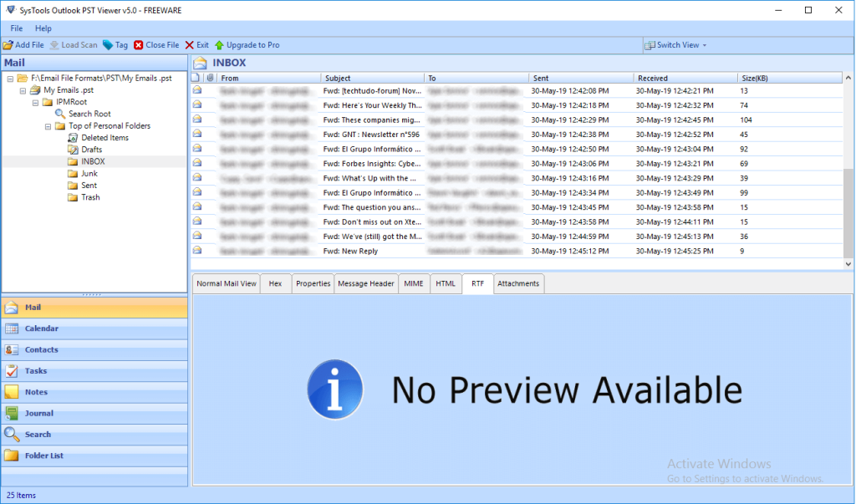
Task: Switch to the Message Header tab
Action: [x=366, y=283]
